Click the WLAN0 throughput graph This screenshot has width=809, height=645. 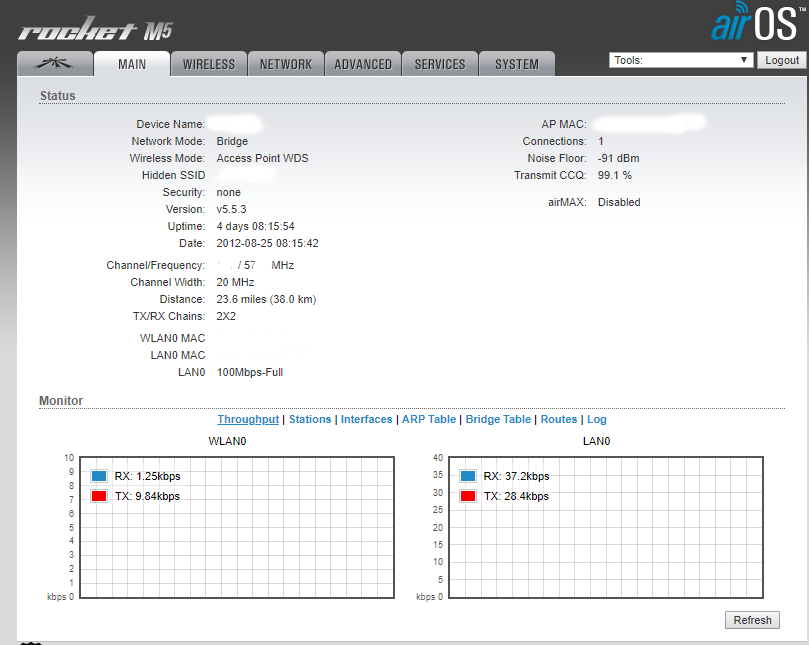[x=237, y=527]
